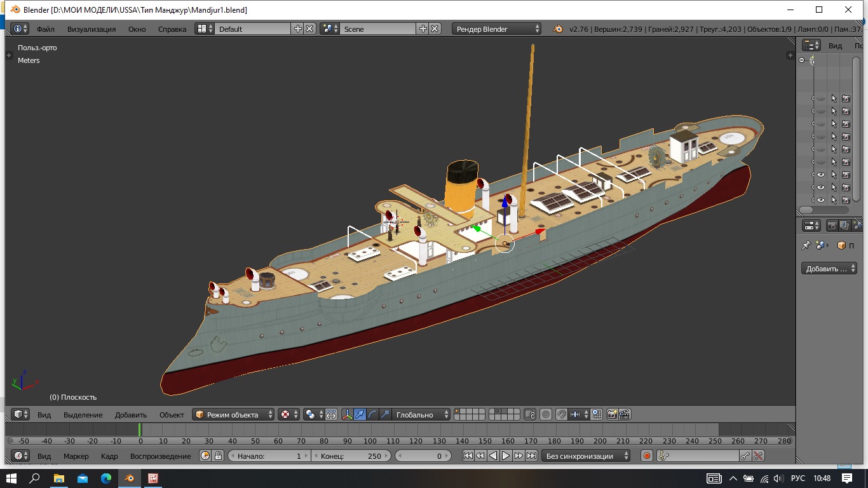This screenshot has height=488, width=868.
Task: Click the record auto-keyframe red button
Action: click(647, 456)
